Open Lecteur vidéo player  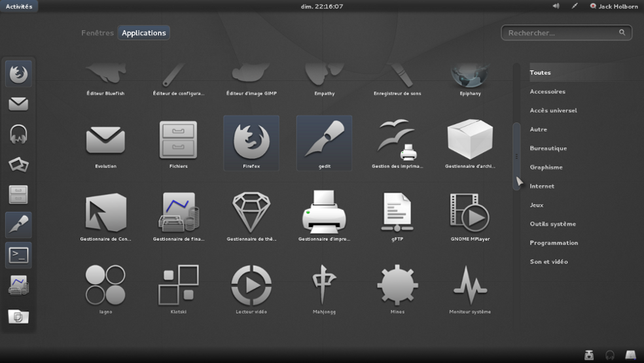pyautogui.click(x=251, y=288)
